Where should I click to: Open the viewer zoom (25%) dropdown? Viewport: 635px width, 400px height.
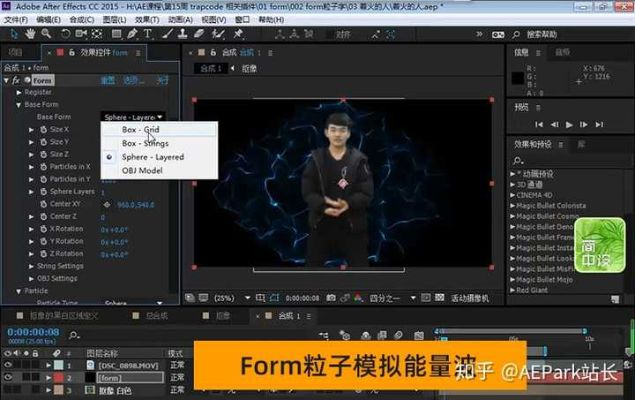coord(228,297)
